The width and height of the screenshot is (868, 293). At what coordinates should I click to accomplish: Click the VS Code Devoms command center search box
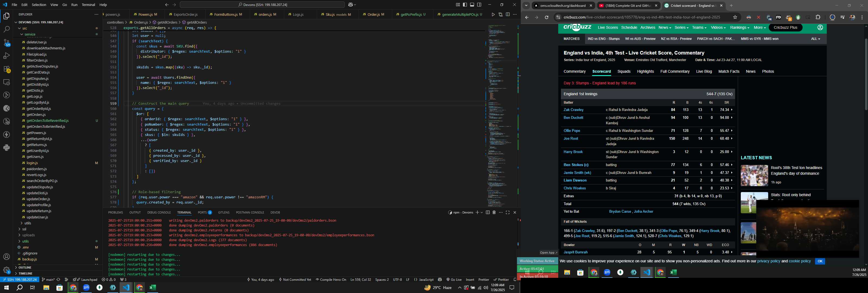(x=262, y=5)
